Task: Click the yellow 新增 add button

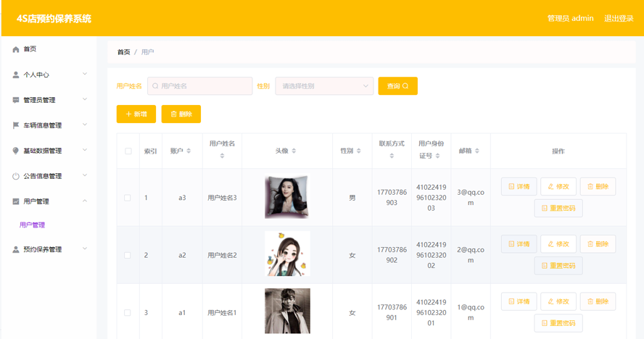Action: coord(136,114)
